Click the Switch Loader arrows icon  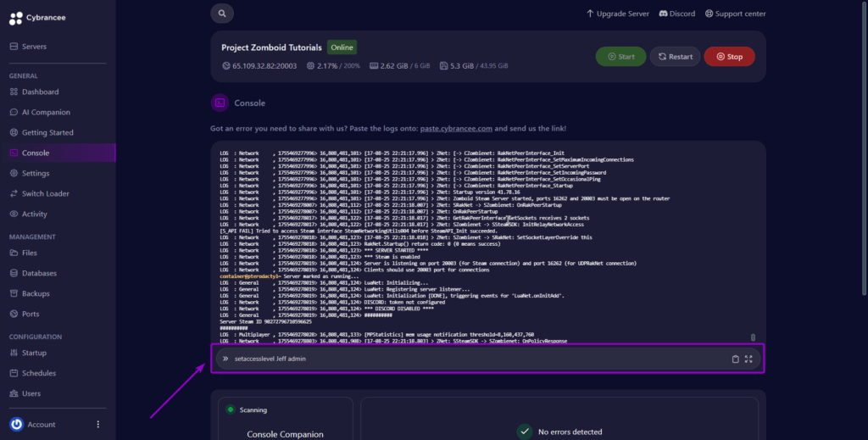click(14, 193)
